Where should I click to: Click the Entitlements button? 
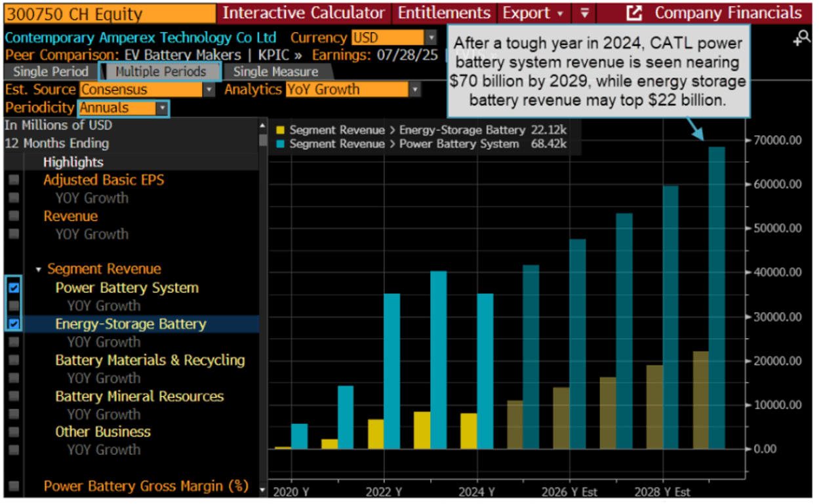(x=444, y=12)
